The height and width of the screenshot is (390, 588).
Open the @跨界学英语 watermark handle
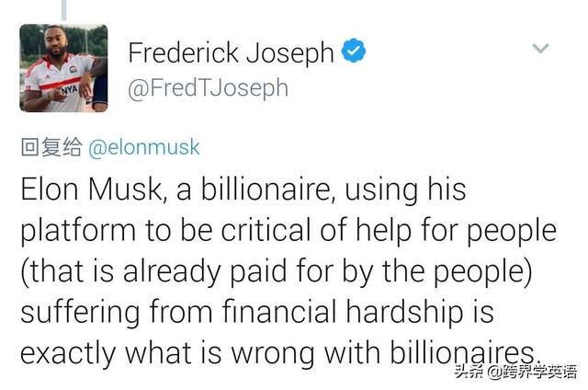click(532, 372)
